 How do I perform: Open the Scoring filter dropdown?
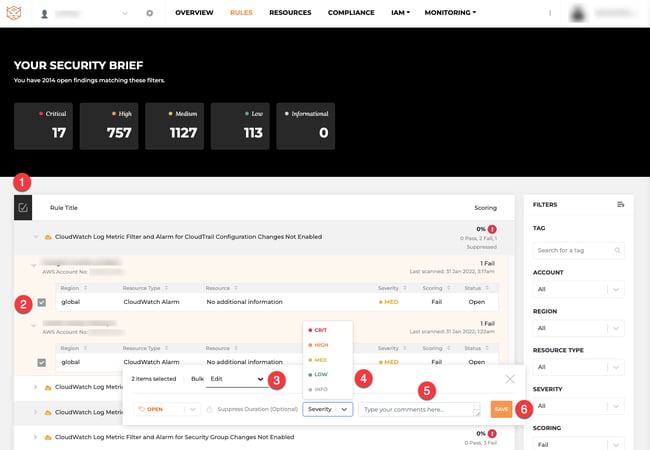pos(578,444)
